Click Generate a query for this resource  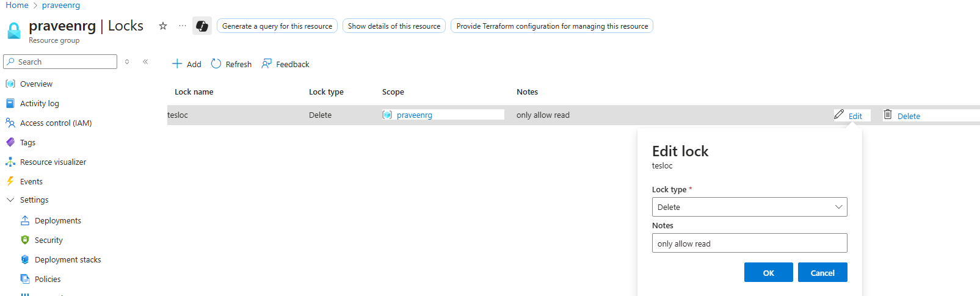(x=277, y=26)
